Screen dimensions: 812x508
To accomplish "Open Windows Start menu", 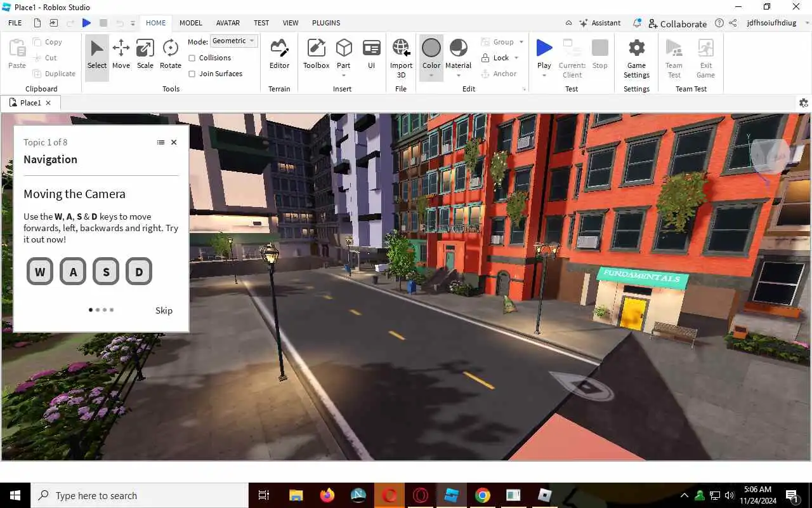I will 15,495.
